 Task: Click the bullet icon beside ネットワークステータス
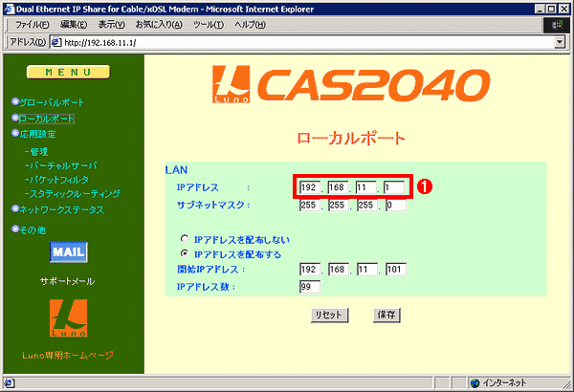pos(14,208)
